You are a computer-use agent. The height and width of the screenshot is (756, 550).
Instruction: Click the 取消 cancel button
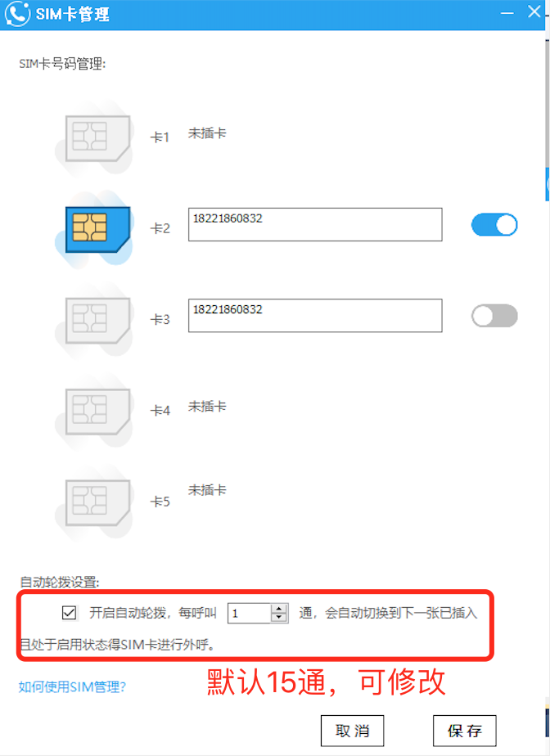coord(352,731)
